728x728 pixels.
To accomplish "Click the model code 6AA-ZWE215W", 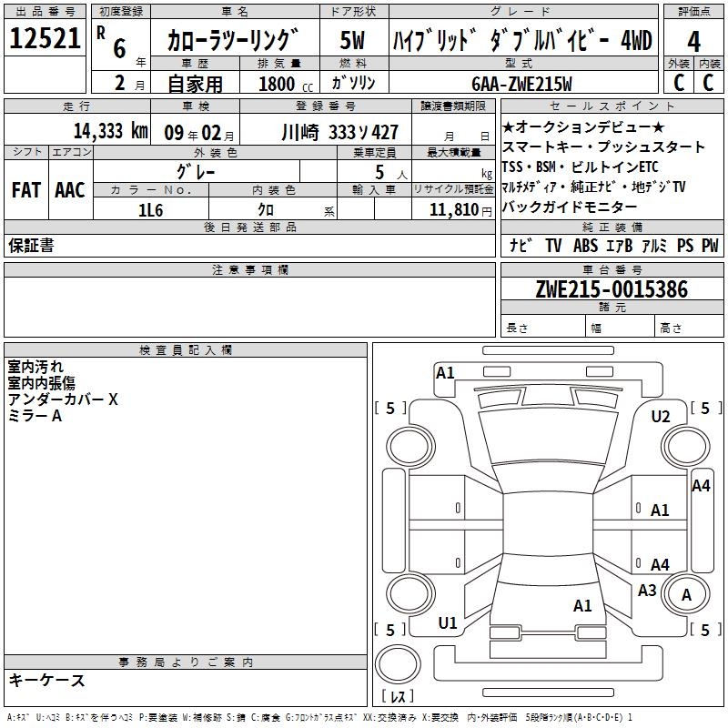I will pyautogui.click(x=522, y=83).
